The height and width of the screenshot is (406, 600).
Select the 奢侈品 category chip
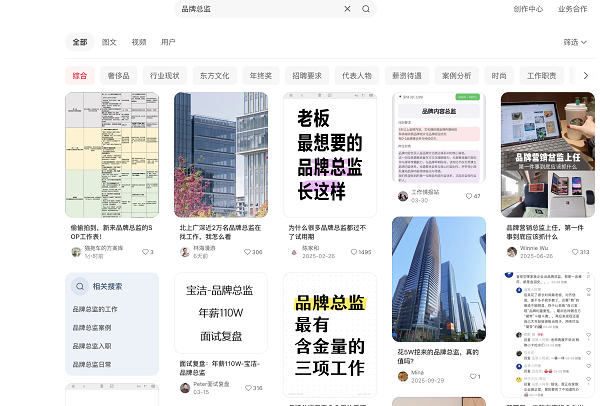tap(117, 75)
